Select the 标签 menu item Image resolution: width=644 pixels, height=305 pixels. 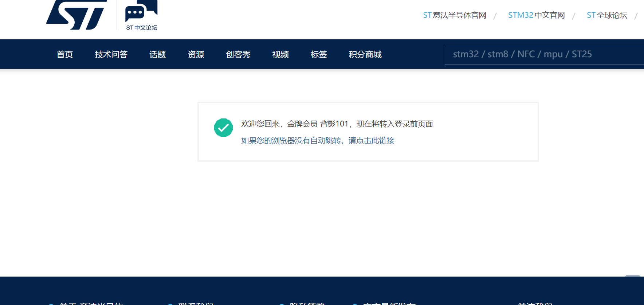pos(319,54)
